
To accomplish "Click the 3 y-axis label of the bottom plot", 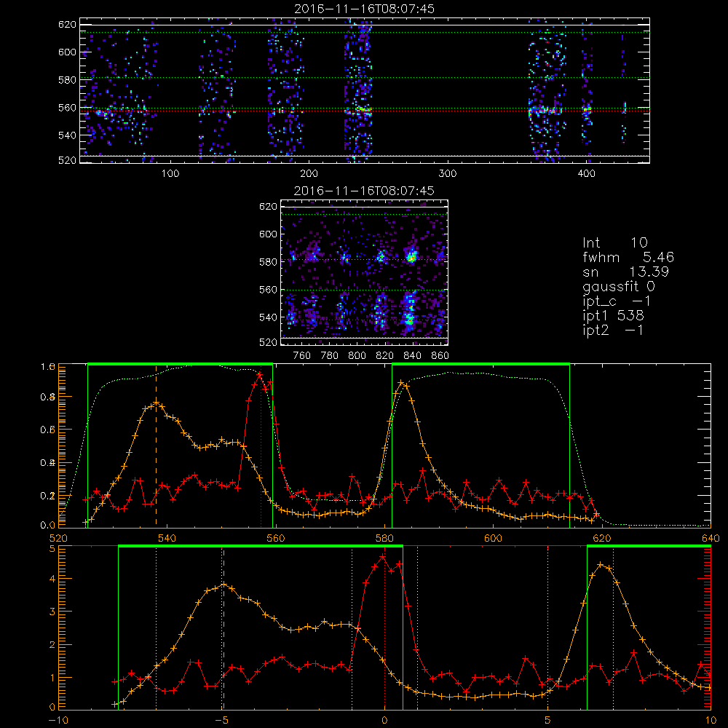I will [52, 612].
